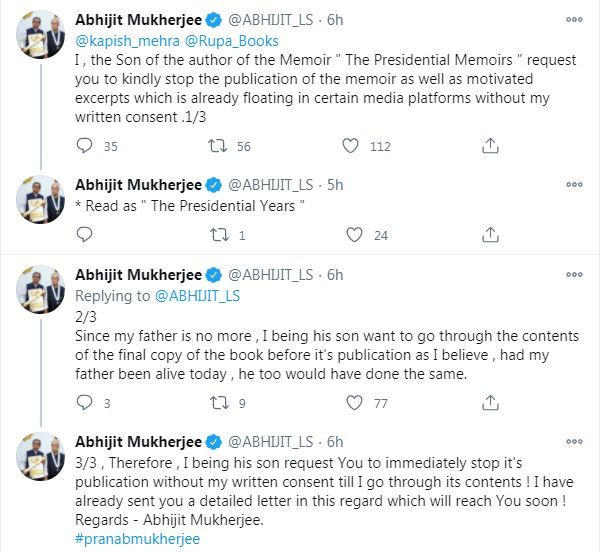
Task: Expand the menu on the 3/3 tweet
Action: [x=573, y=442]
